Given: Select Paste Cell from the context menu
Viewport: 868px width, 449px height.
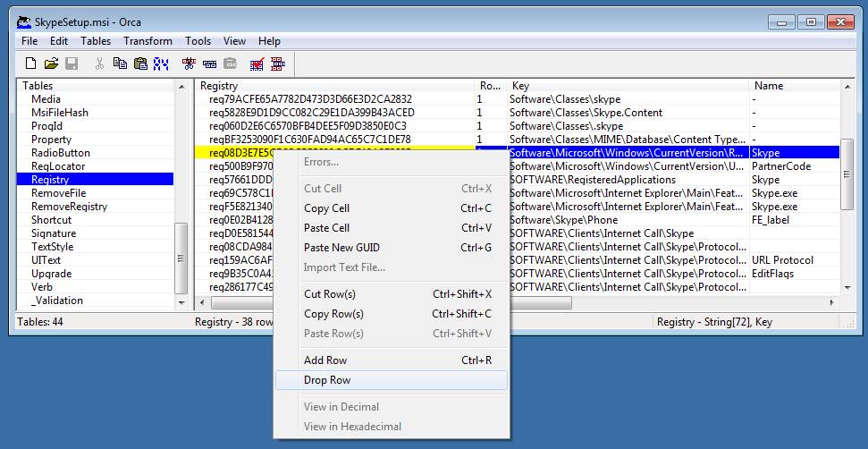Looking at the screenshot, I should [392, 227].
